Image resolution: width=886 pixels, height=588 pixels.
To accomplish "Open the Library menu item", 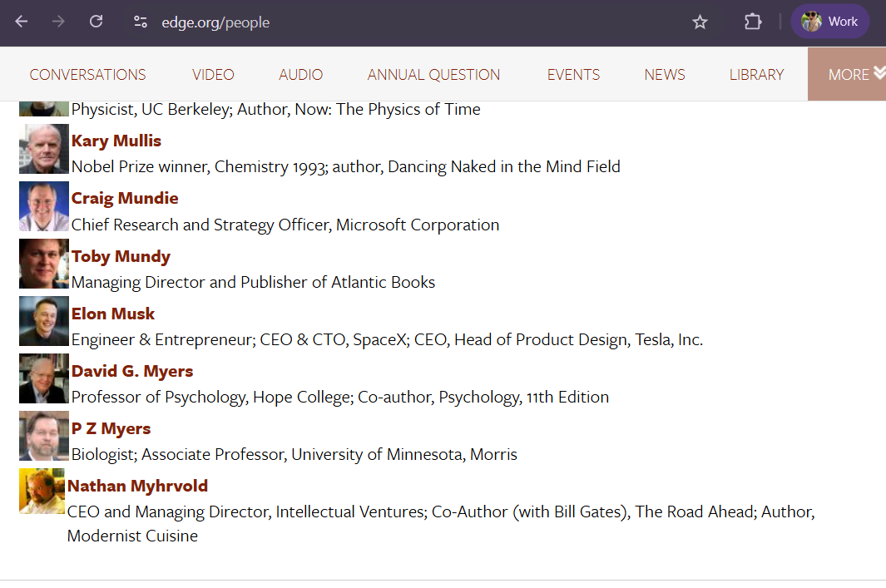I will 756,75.
